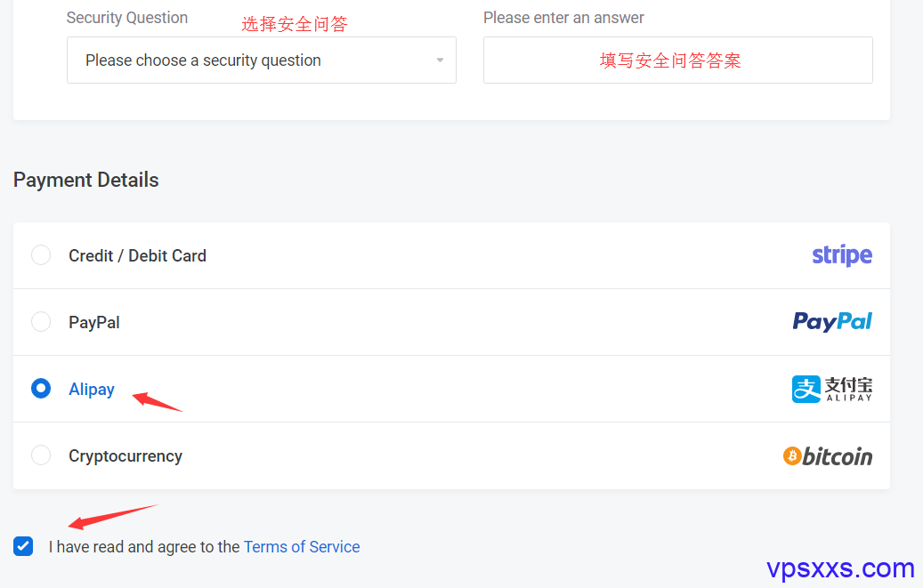
Task: Select the Cryptocurrency radio button
Action: 41,455
